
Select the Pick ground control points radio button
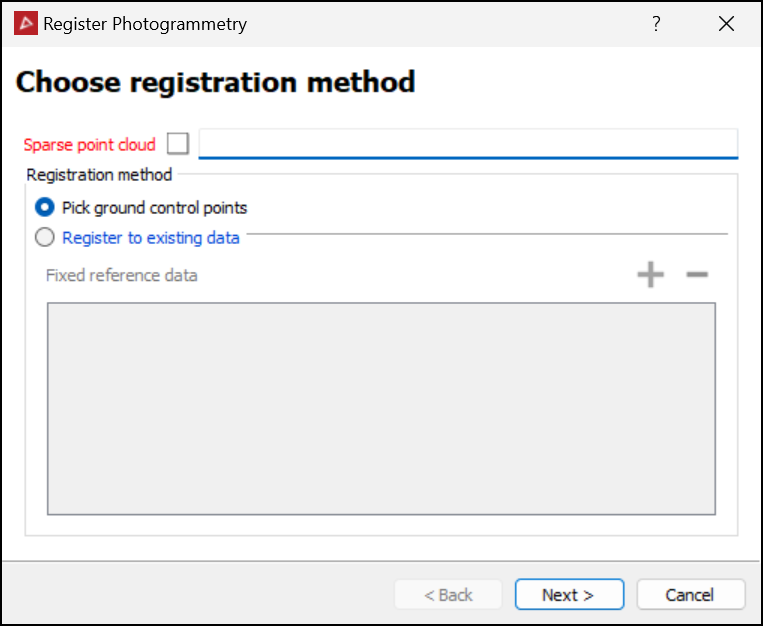pos(45,208)
